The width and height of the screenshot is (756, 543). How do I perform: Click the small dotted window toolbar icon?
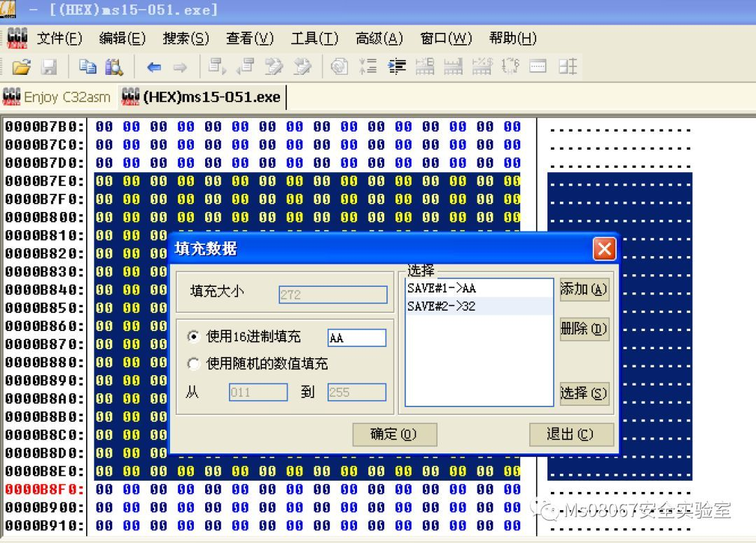(x=538, y=66)
